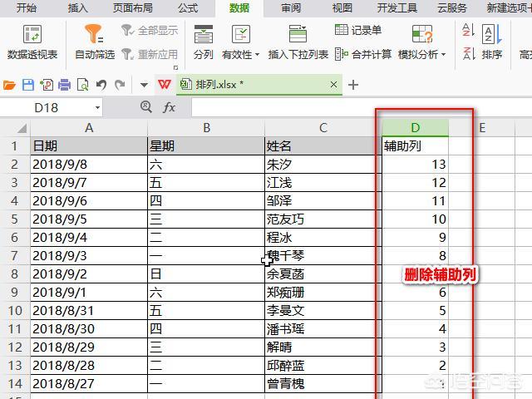This screenshot has height=399, width=532.
Task: Select column D header
Action: (x=416, y=128)
